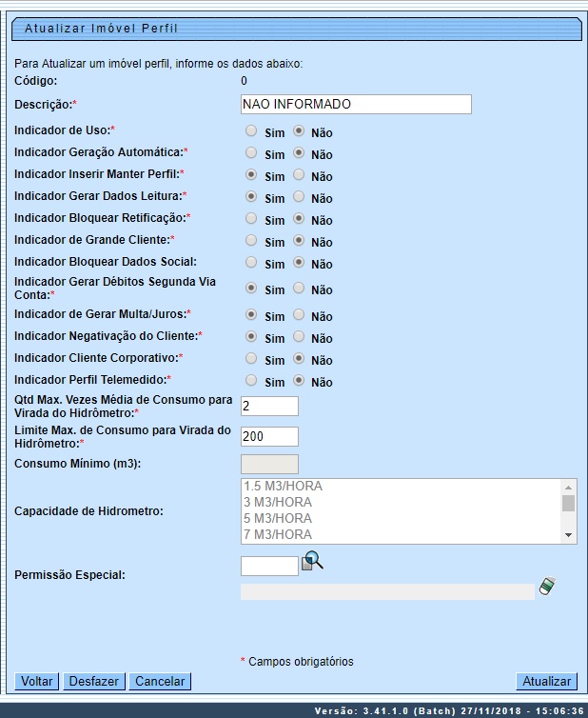Click the magnifier search icon for Permissão Especial
The height and width of the screenshot is (718, 588).
tap(312, 562)
